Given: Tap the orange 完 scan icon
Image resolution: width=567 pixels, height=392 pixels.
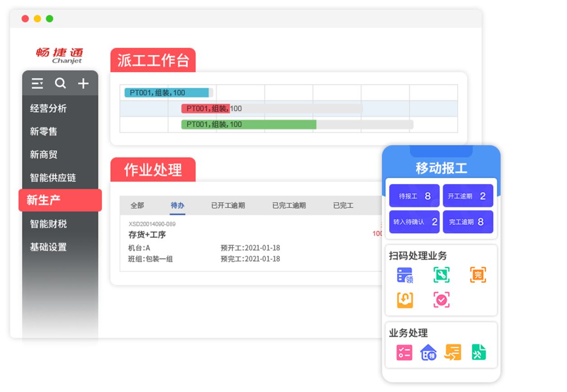Looking at the screenshot, I should pyautogui.click(x=478, y=275).
